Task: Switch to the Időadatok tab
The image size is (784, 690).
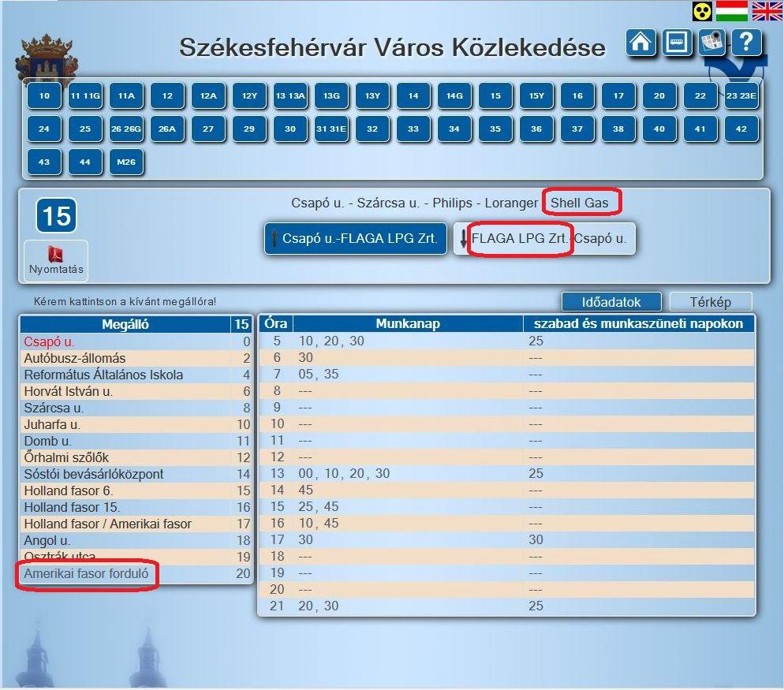Action: pyautogui.click(x=611, y=302)
